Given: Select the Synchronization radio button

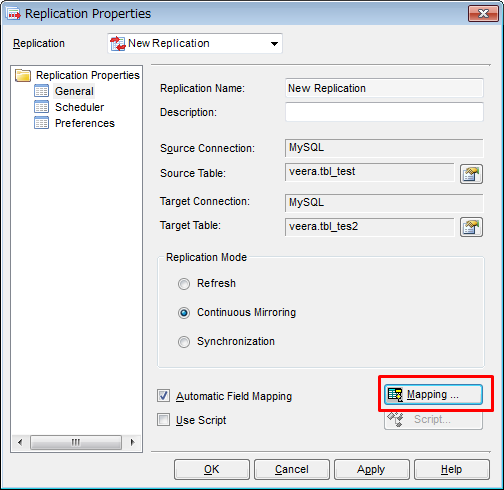Looking at the screenshot, I should pyautogui.click(x=184, y=342).
